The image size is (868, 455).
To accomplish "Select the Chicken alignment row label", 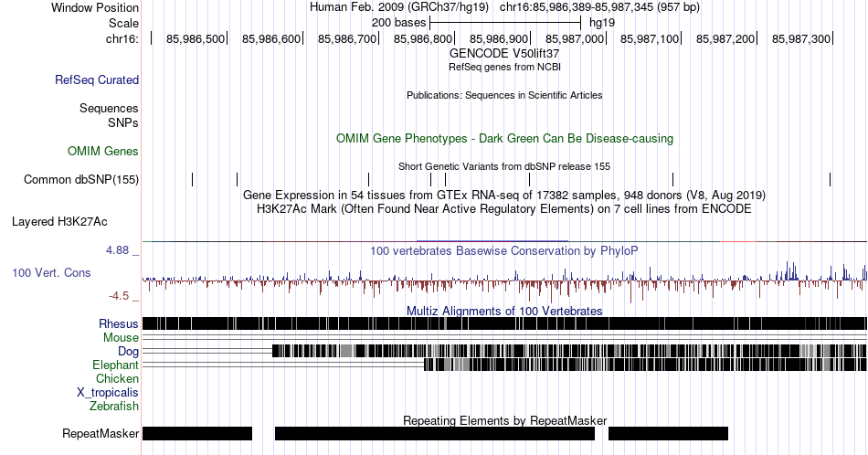I will click(117, 378).
